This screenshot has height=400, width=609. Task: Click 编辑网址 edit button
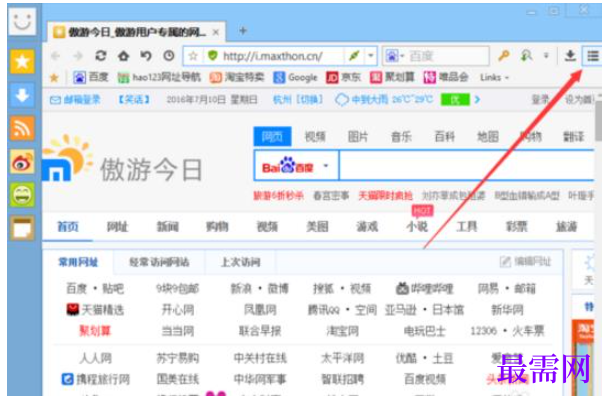point(525,262)
